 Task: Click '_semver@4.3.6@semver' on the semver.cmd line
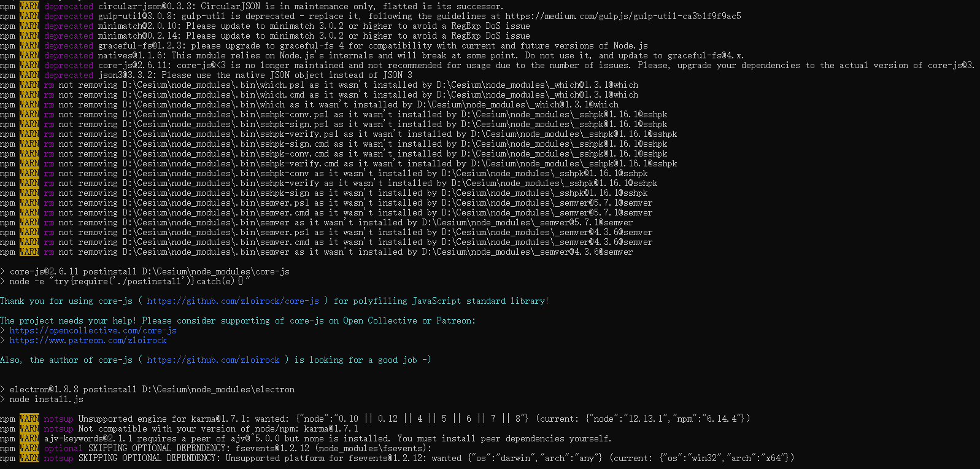pos(603,242)
